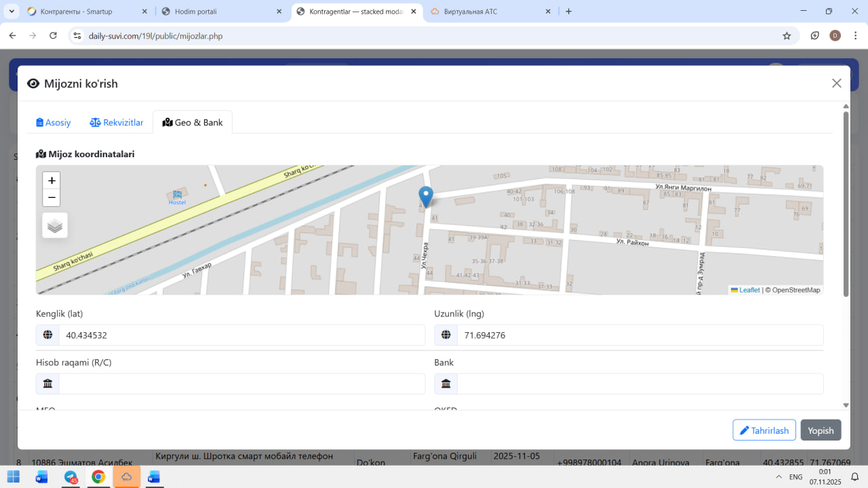
Task: Expand the browser tab search dropdown
Action: coord(12,12)
